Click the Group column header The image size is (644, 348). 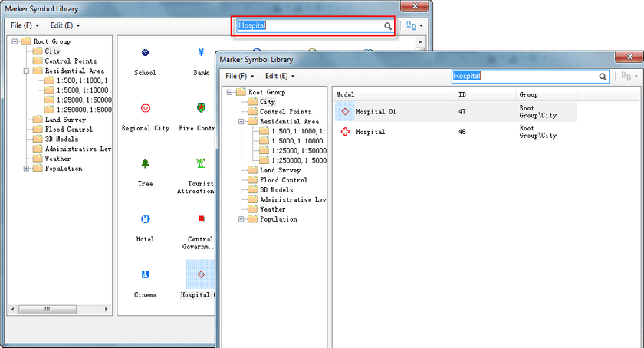[x=528, y=95]
